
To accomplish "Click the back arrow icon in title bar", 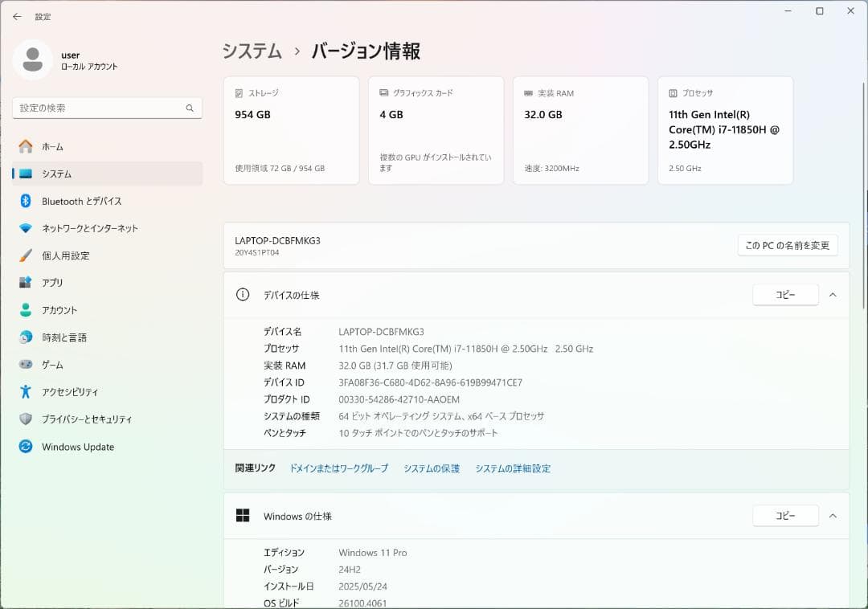I will coord(17,16).
